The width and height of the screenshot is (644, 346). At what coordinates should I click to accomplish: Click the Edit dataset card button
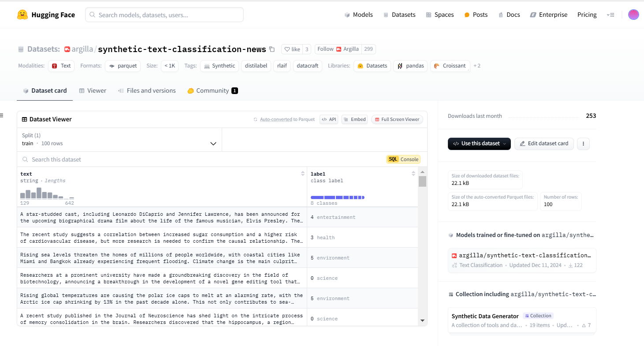(544, 143)
